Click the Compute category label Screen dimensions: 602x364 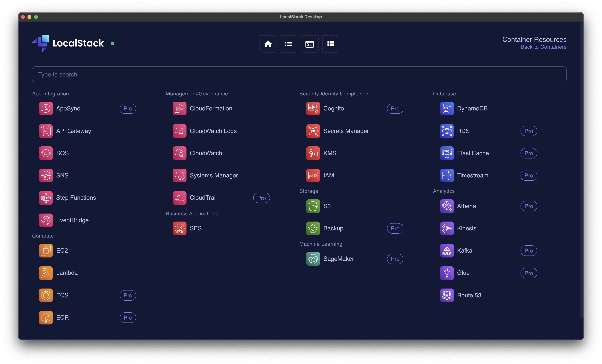[43, 236]
